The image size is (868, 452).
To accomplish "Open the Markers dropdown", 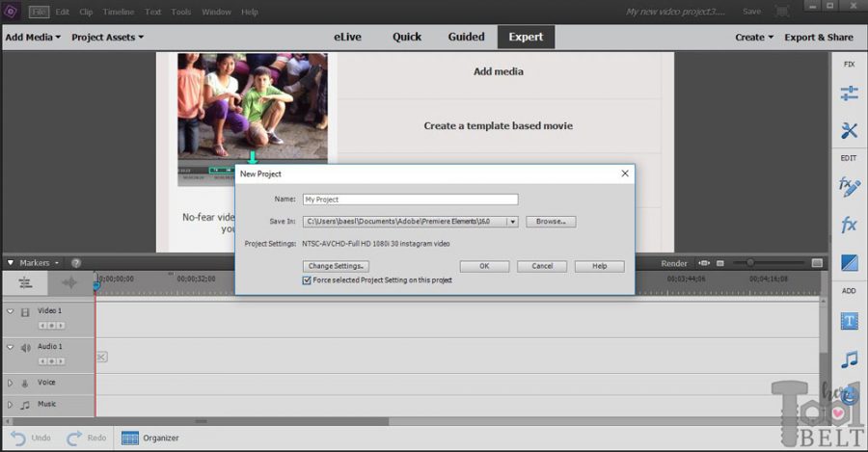I will [39, 263].
